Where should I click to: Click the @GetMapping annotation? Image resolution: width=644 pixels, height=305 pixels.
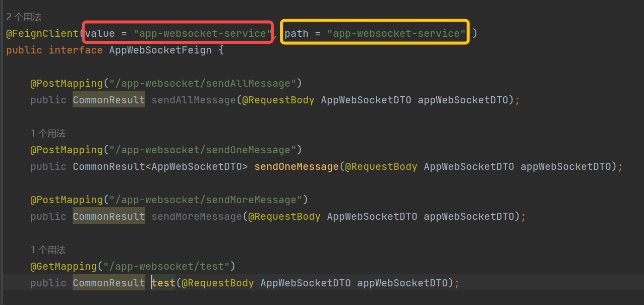coord(64,266)
